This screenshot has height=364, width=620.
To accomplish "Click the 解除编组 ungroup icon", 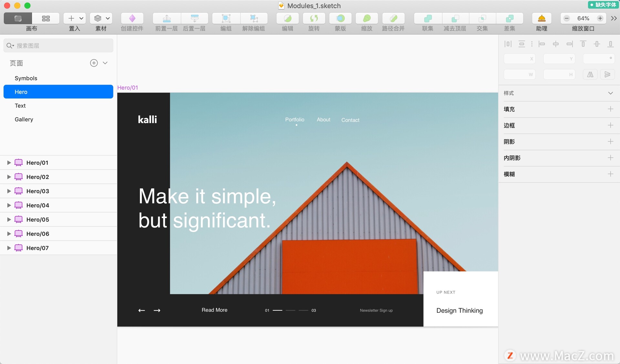I will point(254,18).
